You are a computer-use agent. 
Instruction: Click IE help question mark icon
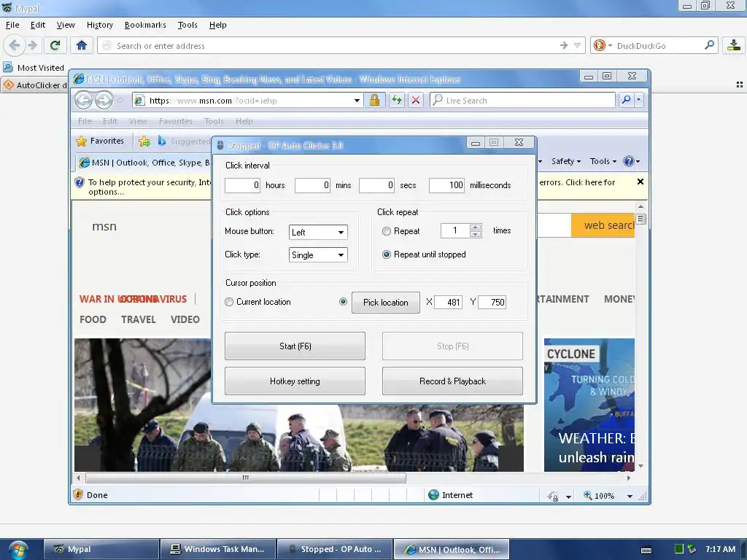tap(628, 161)
